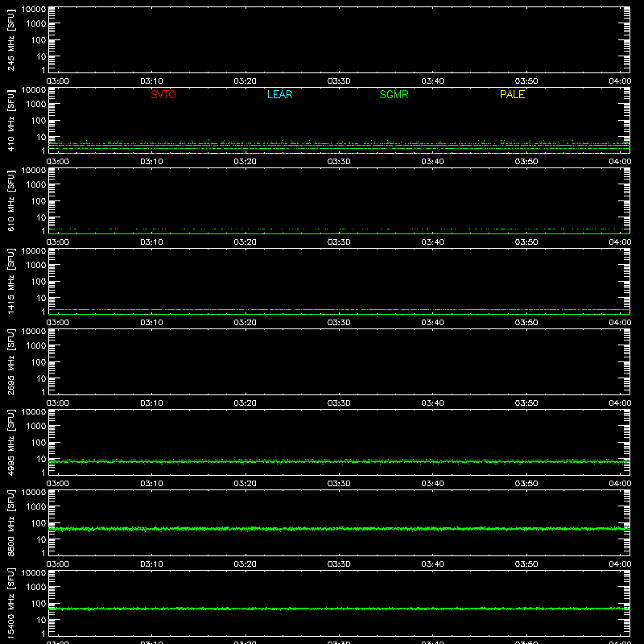Viewport: 644px width, 644px height.
Task: Click the 10 y-tick of 15400 MHz panel
Action: 41,620
